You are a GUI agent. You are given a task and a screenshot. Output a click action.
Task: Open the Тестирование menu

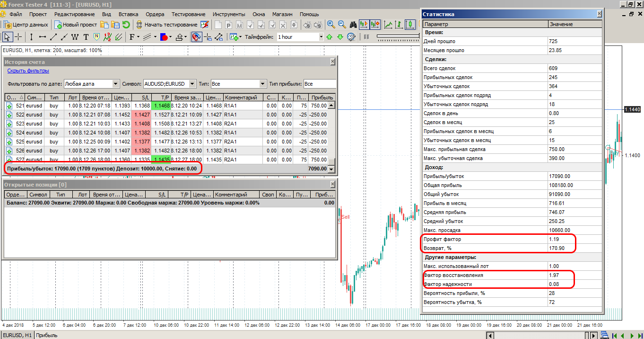(188, 14)
